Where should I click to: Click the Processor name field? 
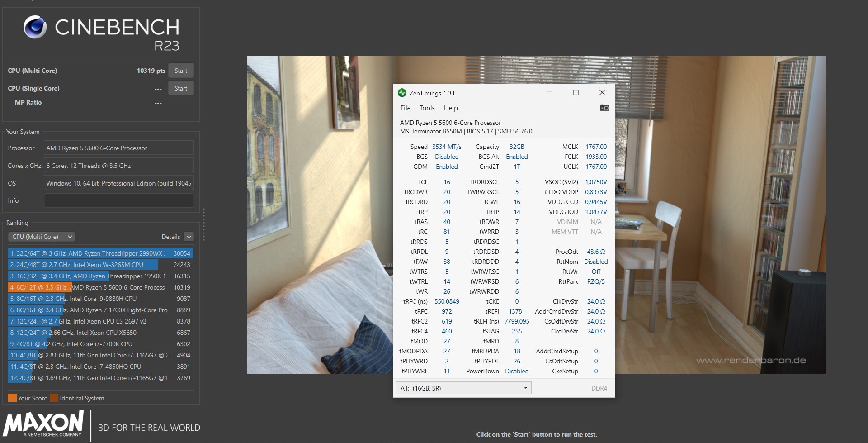click(119, 148)
